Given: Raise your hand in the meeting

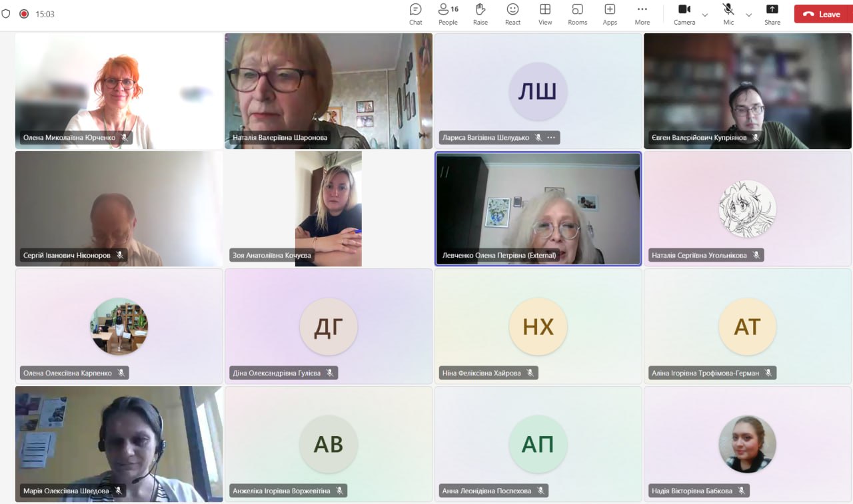Looking at the screenshot, I should (x=480, y=14).
